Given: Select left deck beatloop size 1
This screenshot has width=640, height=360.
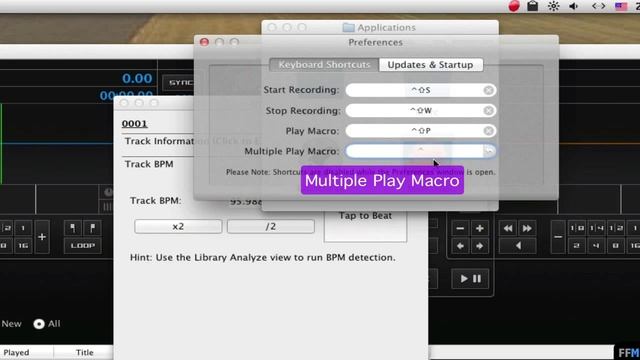Looking at the screenshot, I should [x=23, y=228].
